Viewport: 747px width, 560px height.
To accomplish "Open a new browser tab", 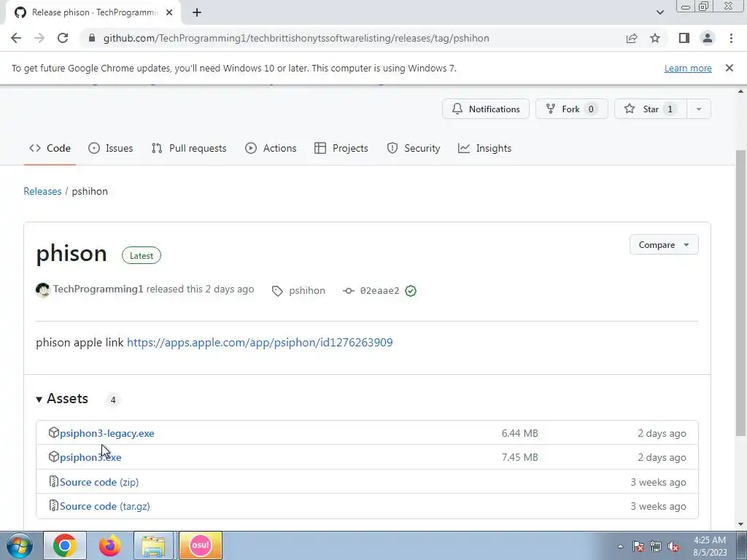I will point(197,12).
